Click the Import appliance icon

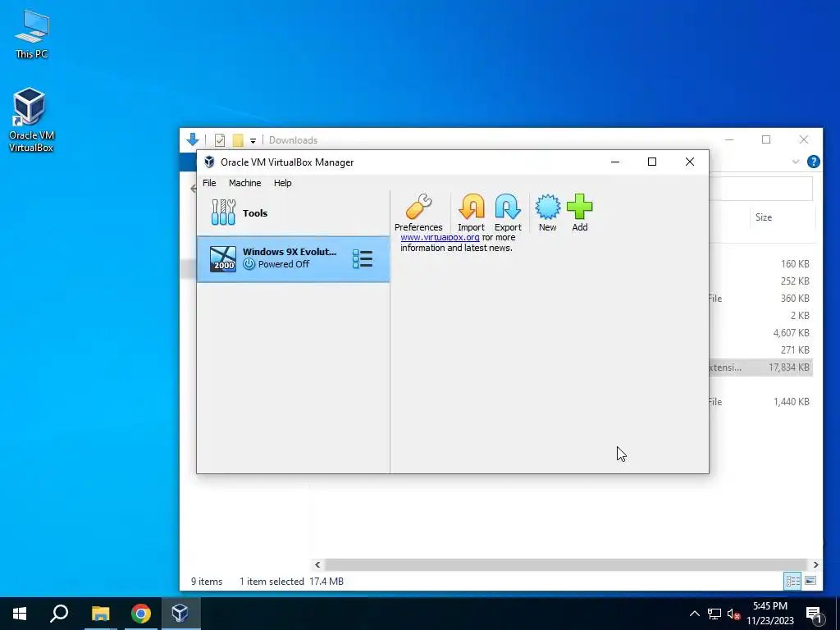471,212
